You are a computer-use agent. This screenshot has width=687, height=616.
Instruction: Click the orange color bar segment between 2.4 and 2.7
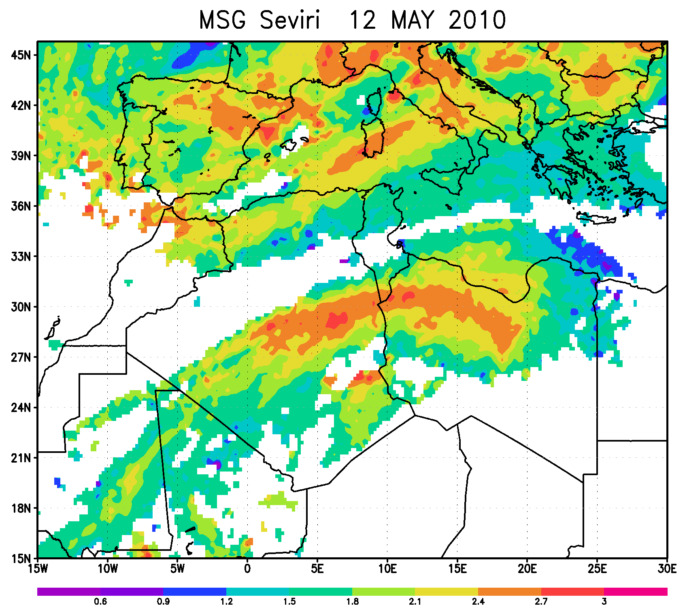click(510, 592)
